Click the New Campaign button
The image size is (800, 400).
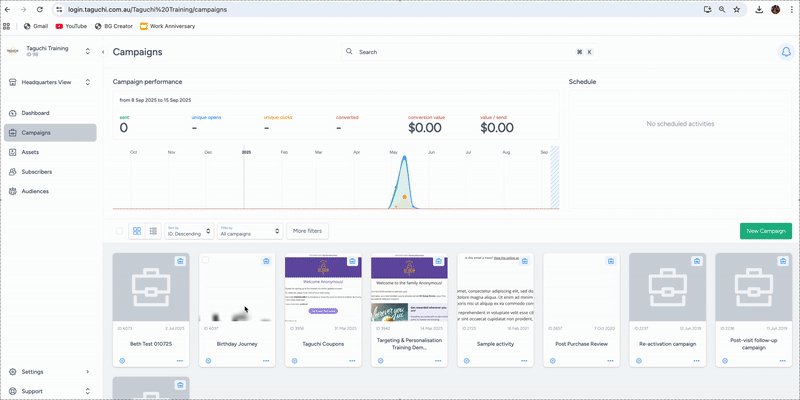point(765,231)
